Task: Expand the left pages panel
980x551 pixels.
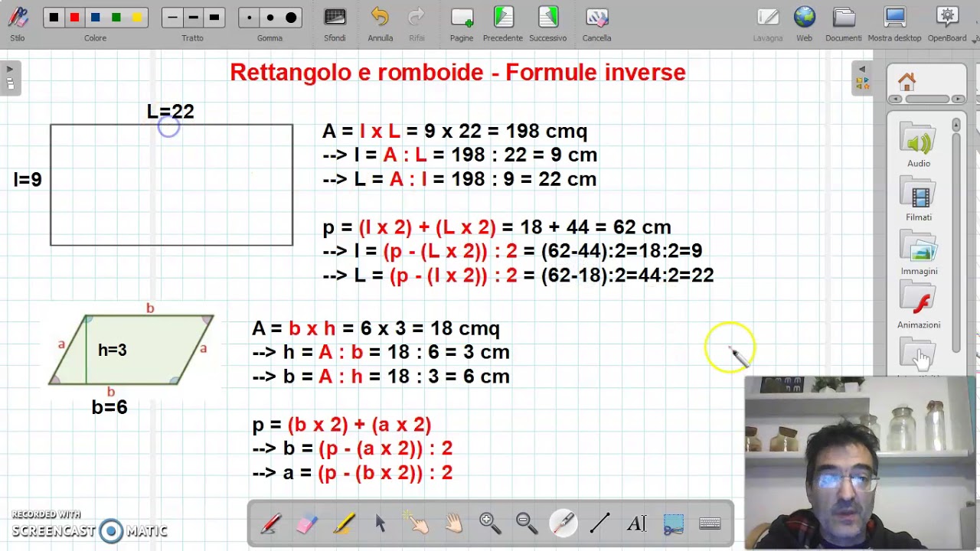Action: (10, 77)
